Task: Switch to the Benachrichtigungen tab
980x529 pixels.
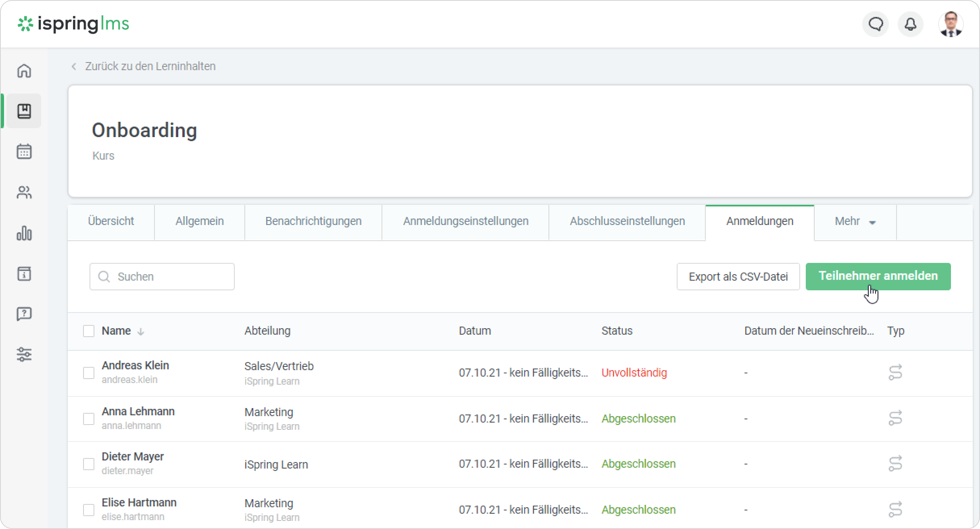Action: pyautogui.click(x=313, y=221)
